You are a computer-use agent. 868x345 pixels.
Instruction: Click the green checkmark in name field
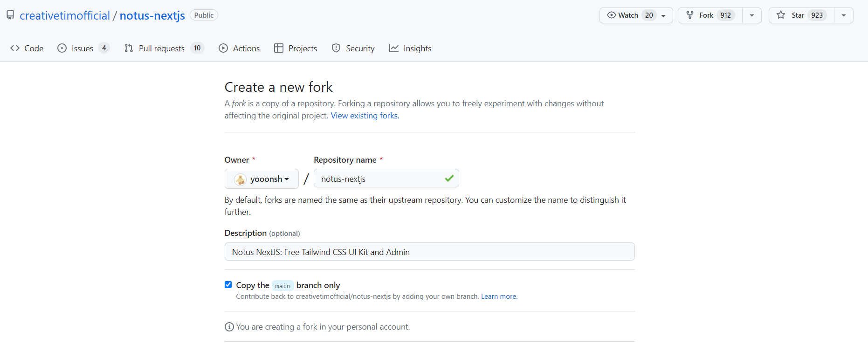pos(449,179)
